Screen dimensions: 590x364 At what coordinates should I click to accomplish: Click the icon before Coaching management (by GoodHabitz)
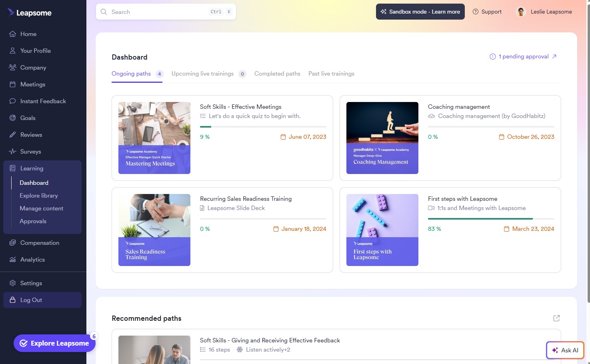click(x=431, y=116)
